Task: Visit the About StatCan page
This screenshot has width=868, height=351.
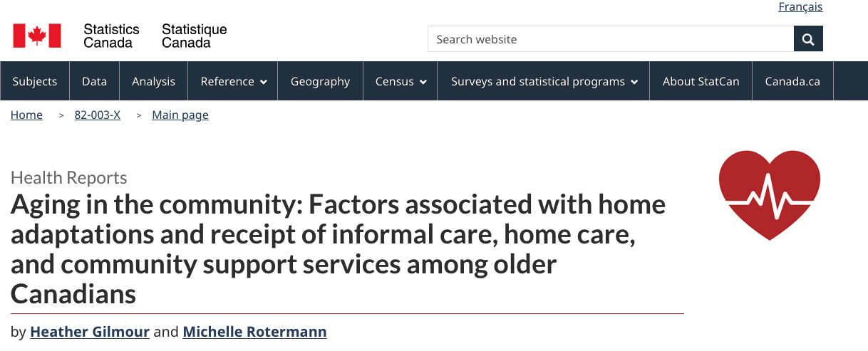Action: 701,81
